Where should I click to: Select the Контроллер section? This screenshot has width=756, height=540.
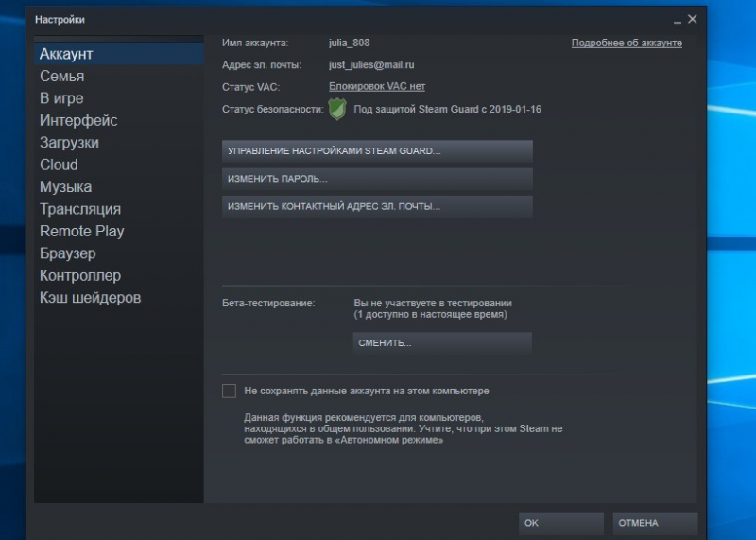(119, 276)
